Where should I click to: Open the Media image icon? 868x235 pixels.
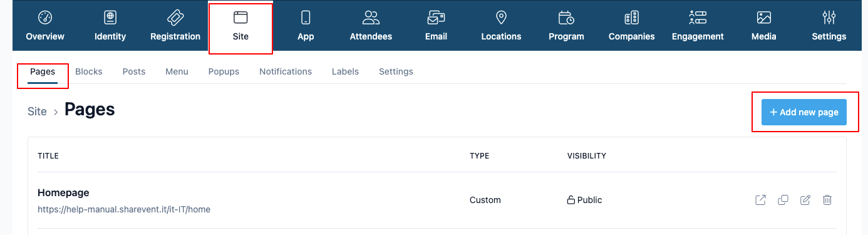tap(763, 18)
